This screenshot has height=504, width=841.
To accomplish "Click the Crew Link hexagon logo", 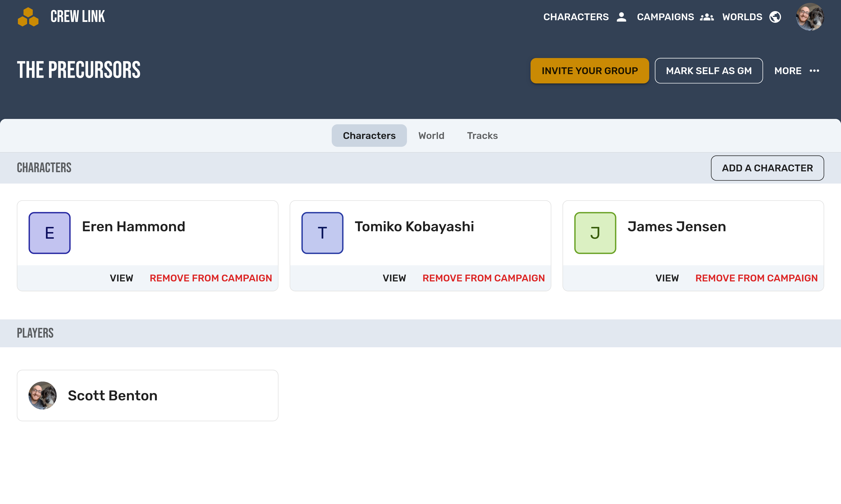I will pos(28,17).
